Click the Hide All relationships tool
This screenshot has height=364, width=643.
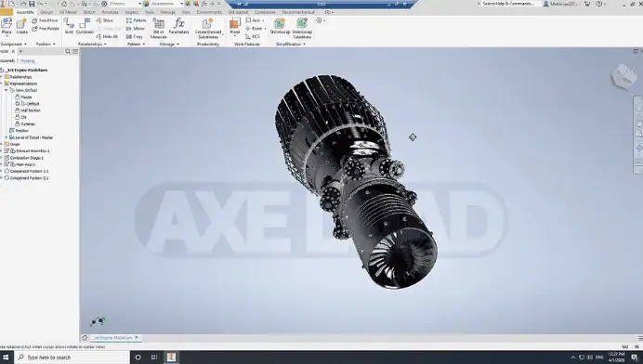click(x=107, y=37)
